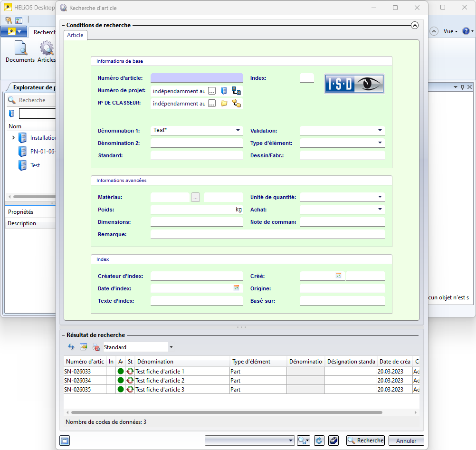This screenshot has width=476, height=450.
Task: Expand the Installation tree node
Action: click(x=13, y=138)
